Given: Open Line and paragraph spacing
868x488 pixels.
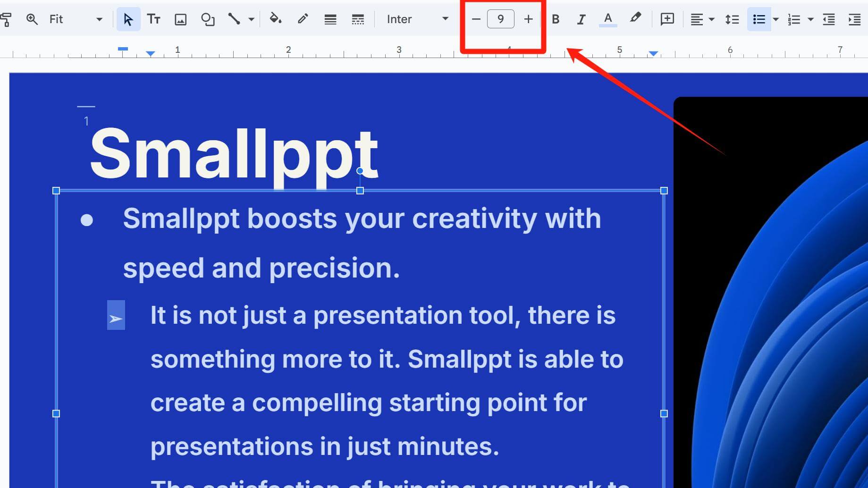Looking at the screenshot, I should [x=732, y=19].
